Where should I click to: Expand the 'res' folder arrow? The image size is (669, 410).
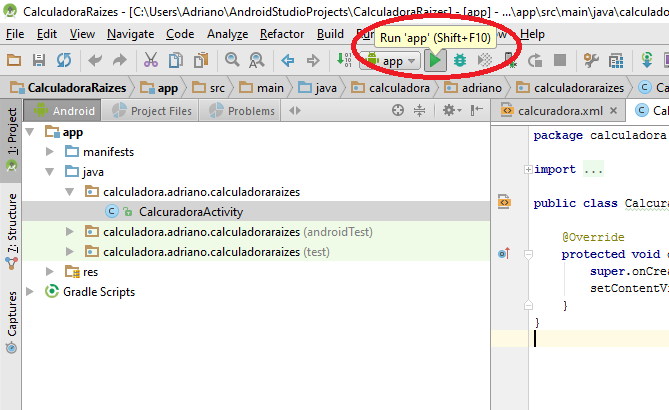click(49, 271)
